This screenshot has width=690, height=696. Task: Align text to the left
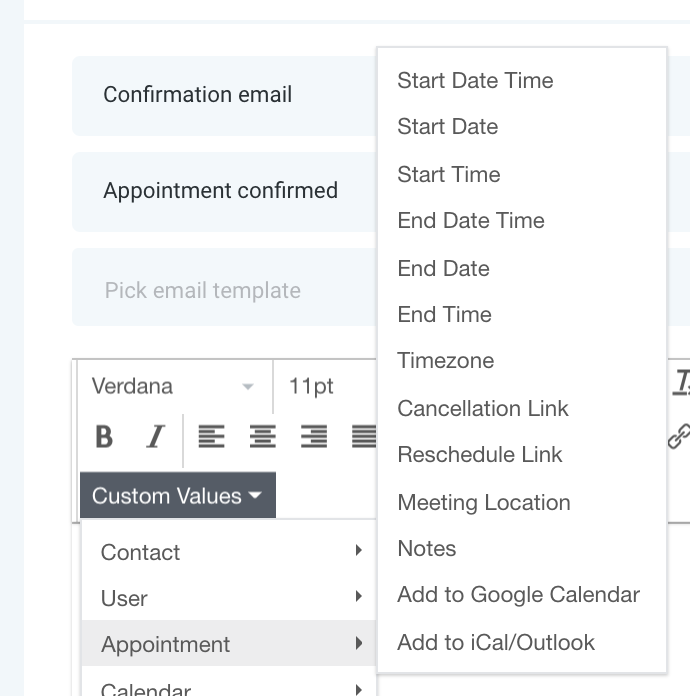point(211,437)
